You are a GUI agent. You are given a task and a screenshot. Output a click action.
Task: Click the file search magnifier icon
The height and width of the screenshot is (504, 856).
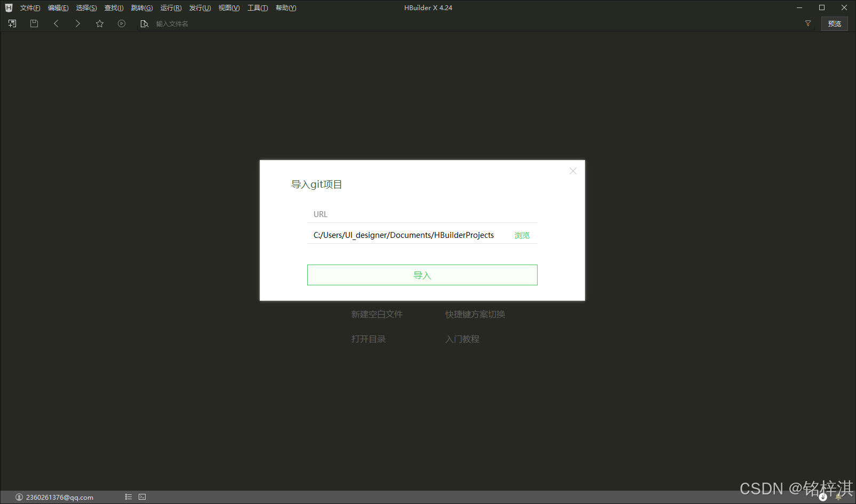(x=144, y=23)
